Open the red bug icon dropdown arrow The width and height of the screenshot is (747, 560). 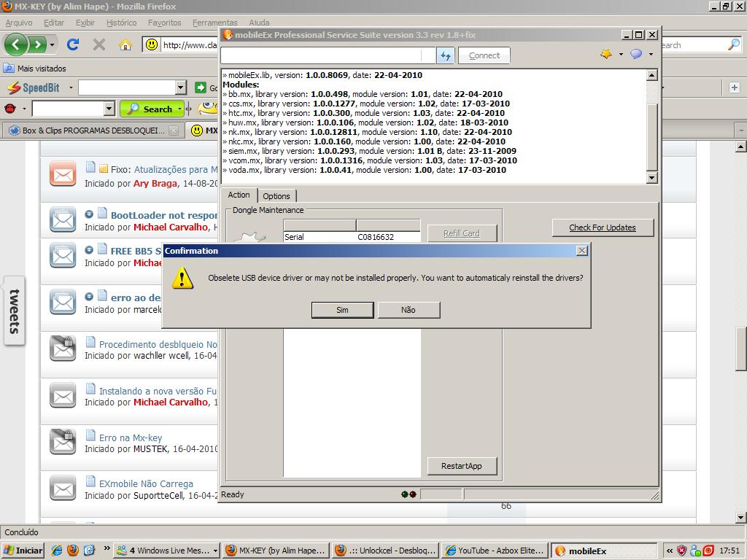[x=24, y=109]
